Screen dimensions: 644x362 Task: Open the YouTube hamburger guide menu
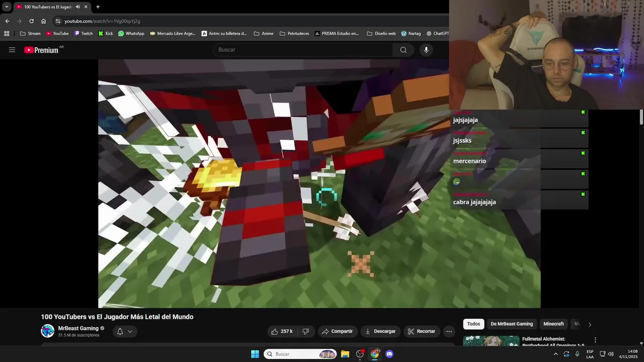pyautogui.click(x=12, y=50)
